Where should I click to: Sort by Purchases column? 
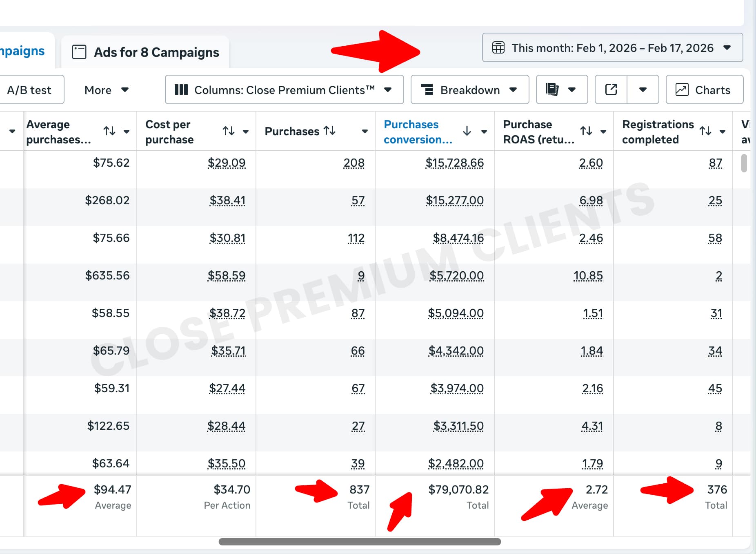(x=329, y=131)
